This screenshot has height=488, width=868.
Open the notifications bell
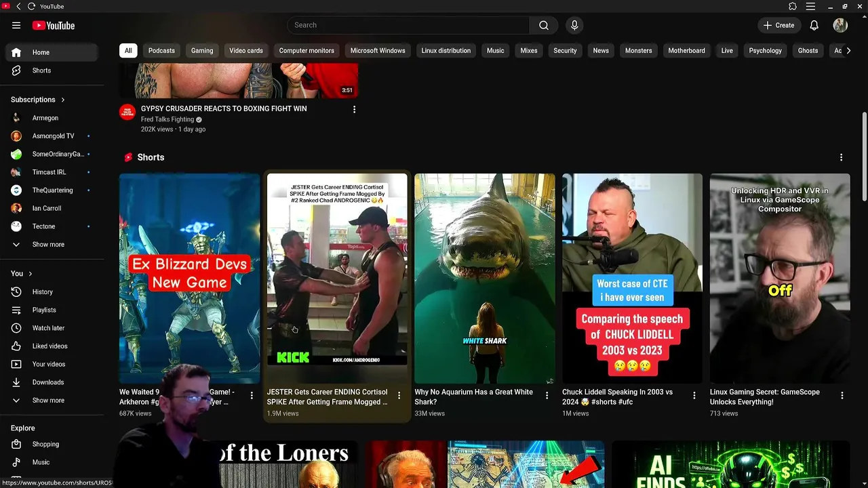click(814, 25)
